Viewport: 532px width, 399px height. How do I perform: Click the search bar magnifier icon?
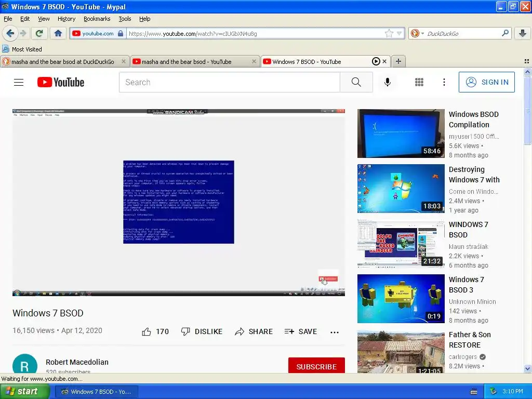pos(505,33)
